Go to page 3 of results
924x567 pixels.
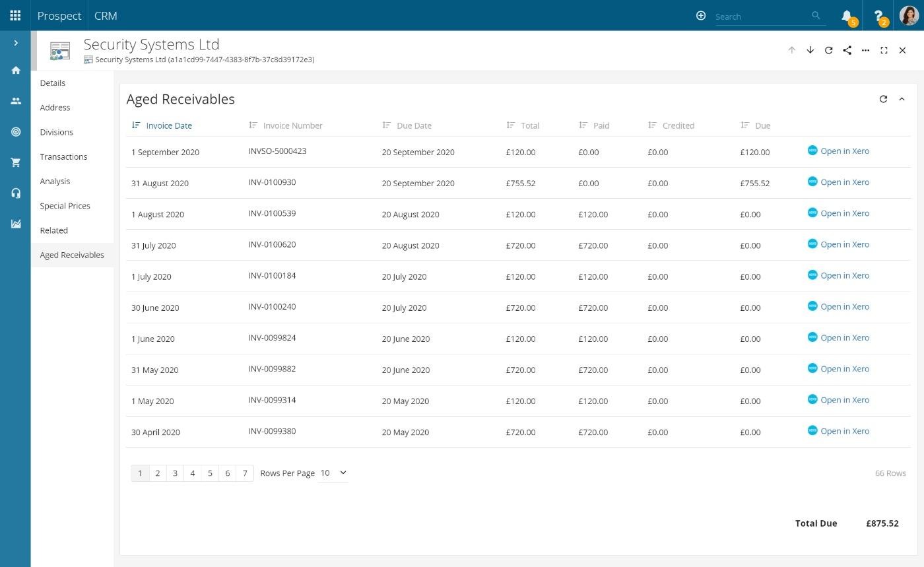[175, 473]
